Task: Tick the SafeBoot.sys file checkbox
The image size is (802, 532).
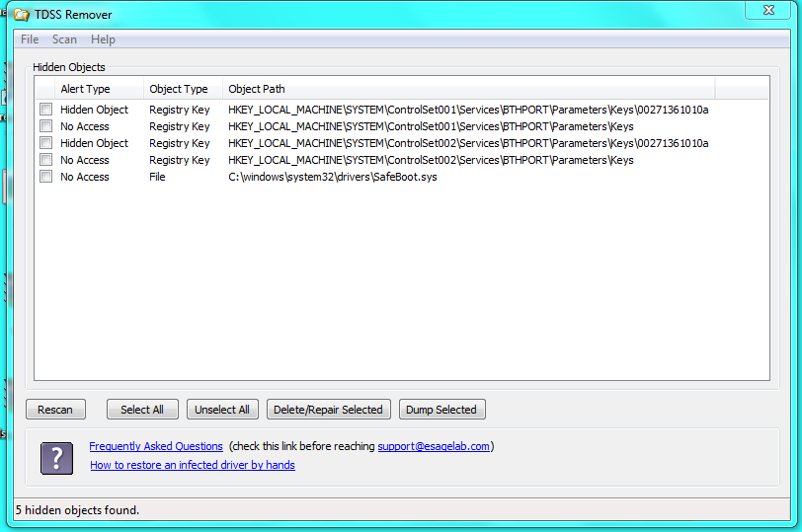Action: click(45, 177)
